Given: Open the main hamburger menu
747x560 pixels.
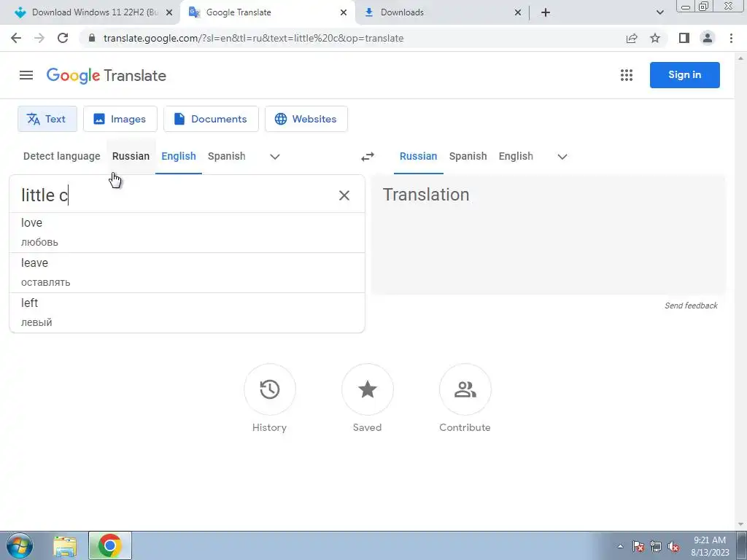Looking at the screenshot, I should tap(26, 75).
